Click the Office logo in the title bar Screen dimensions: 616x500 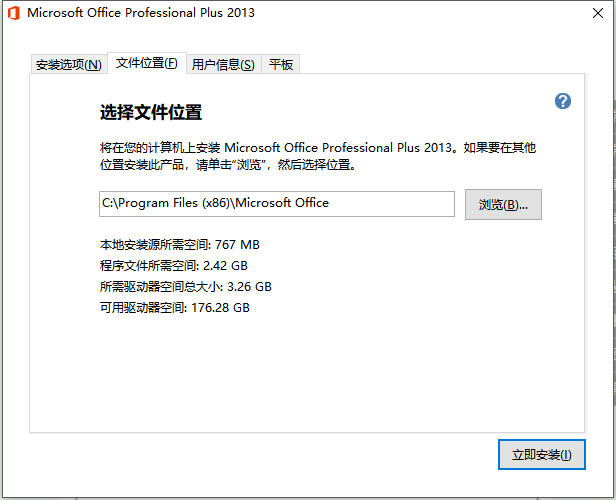tap(13, 13)
